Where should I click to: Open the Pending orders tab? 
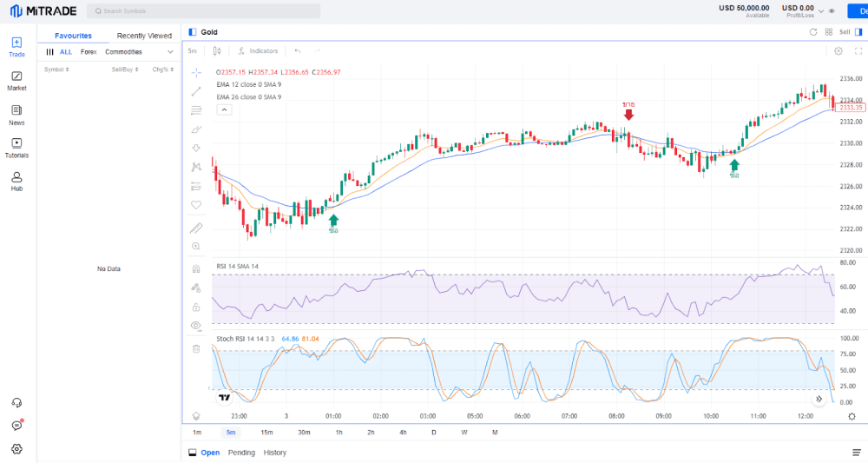coord(241,453)
